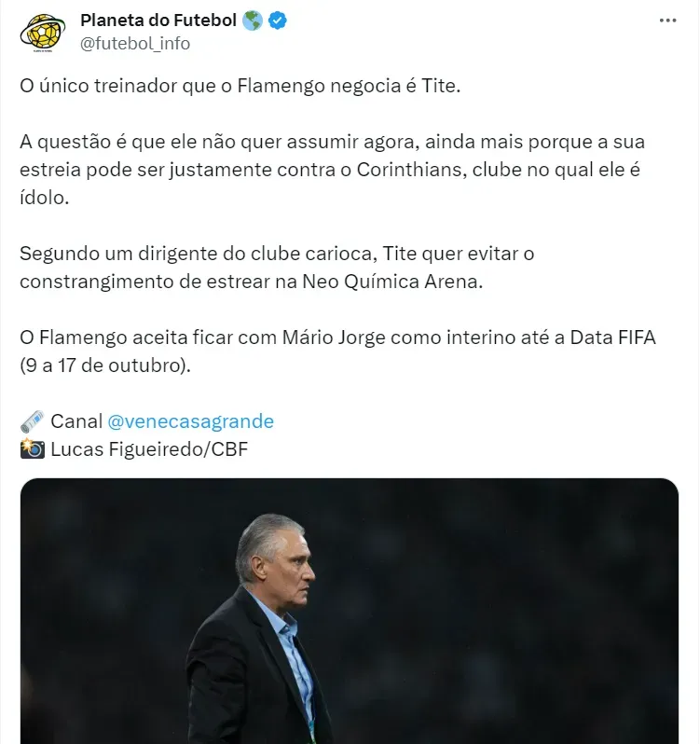
Task: Open the Planeta do Futebol display name
Action: click(x=159, y=21)
